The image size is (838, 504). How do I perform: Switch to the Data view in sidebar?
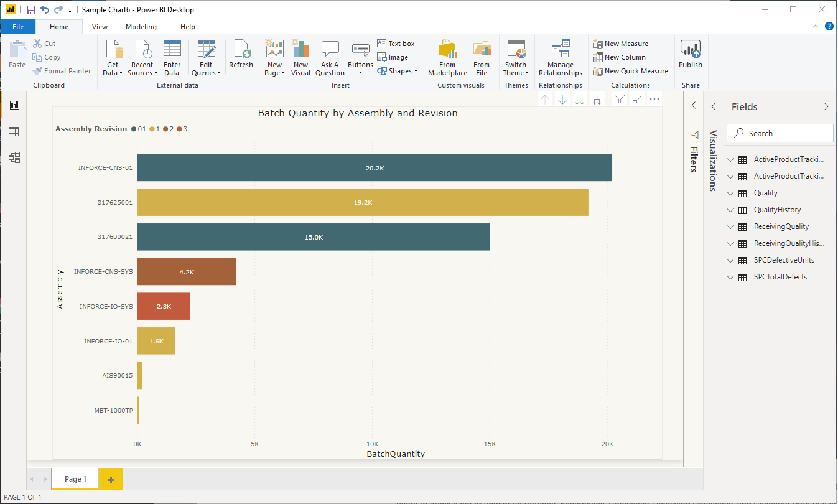[x=14, y=131]
